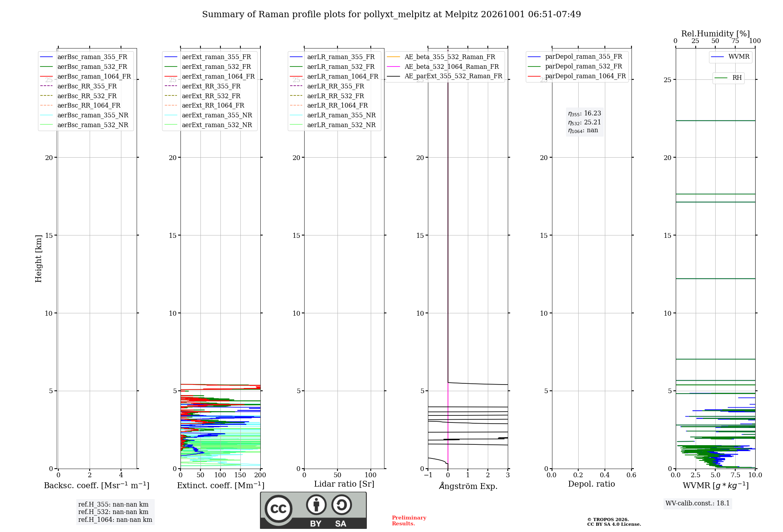This screenshot has width=783, height=532.
Task: Click the Preliminary Results red text
Action: (409, 521)
